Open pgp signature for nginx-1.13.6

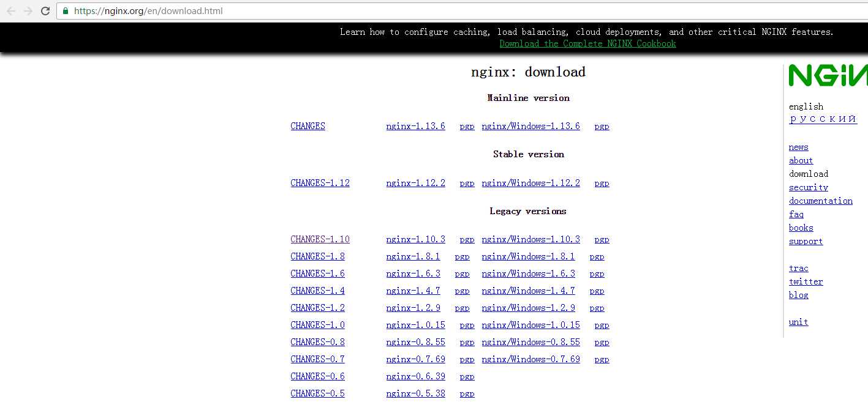tap(467, 127)
